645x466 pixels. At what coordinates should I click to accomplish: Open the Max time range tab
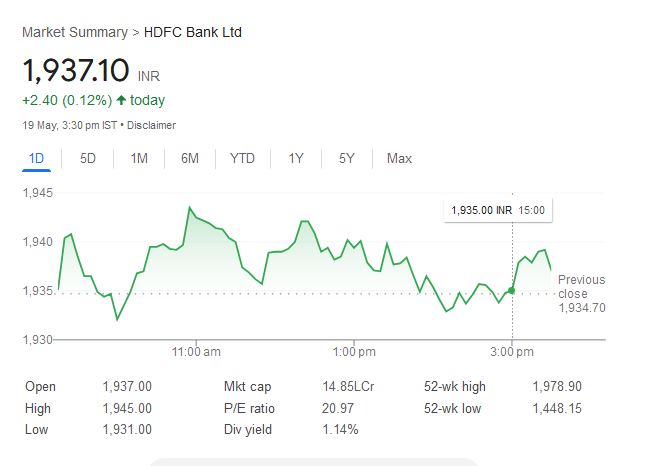tap(399, 159)
